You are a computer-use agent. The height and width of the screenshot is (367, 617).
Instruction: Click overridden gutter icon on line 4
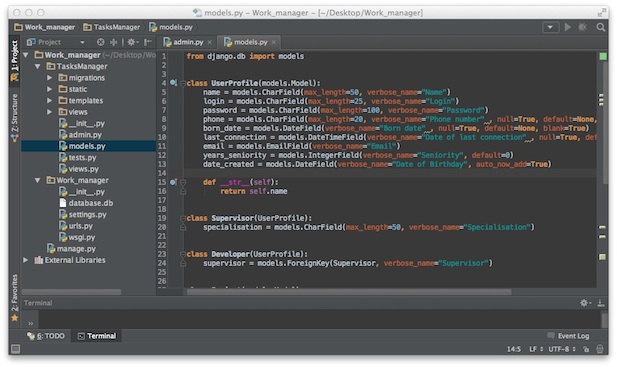pos(173,83)
